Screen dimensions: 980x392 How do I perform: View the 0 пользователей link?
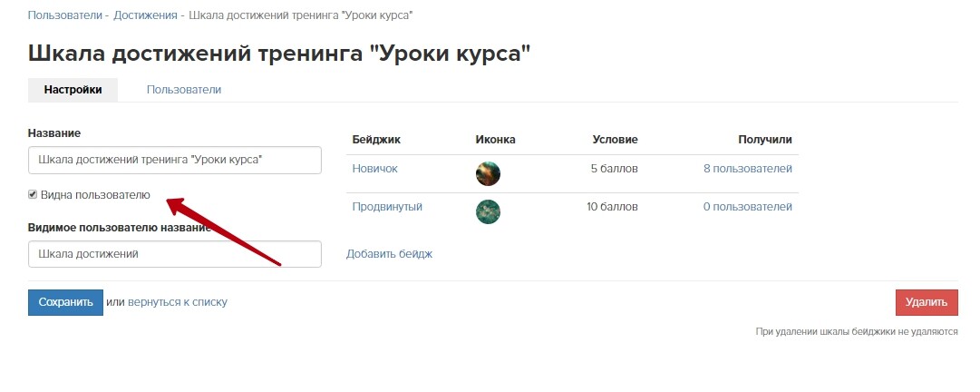748,206
